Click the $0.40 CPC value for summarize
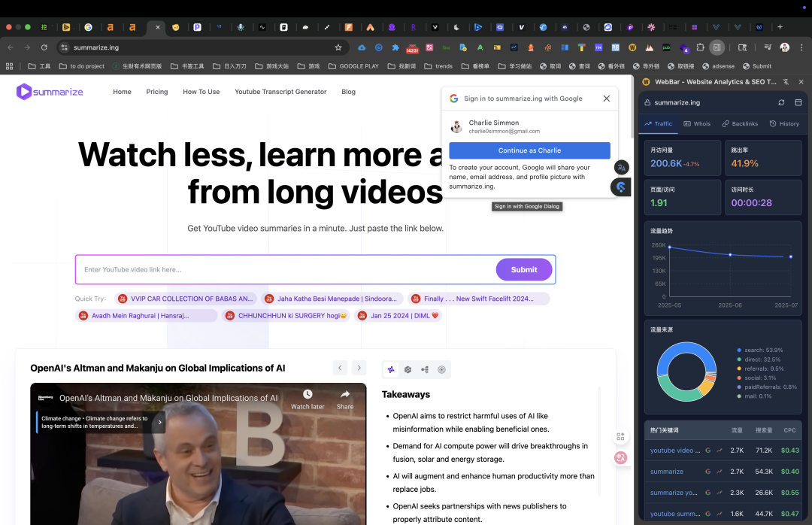Screen dimensions: 812x525 point(789,472)
